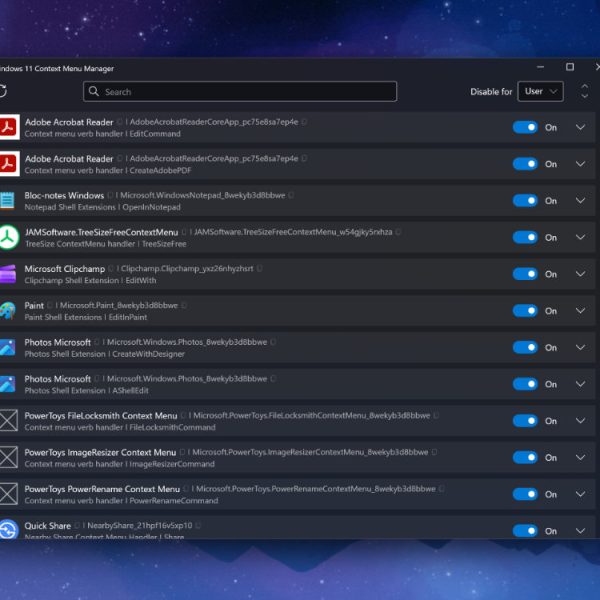Expand the Paint row chevron
This screenshot has height=600, width=600.
coord(580,311)
